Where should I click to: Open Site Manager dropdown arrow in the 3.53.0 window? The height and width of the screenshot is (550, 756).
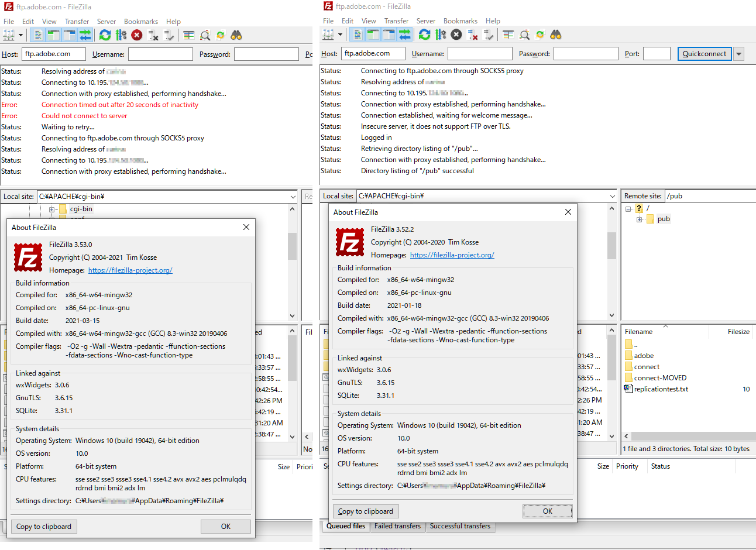[x=20, y=35]
